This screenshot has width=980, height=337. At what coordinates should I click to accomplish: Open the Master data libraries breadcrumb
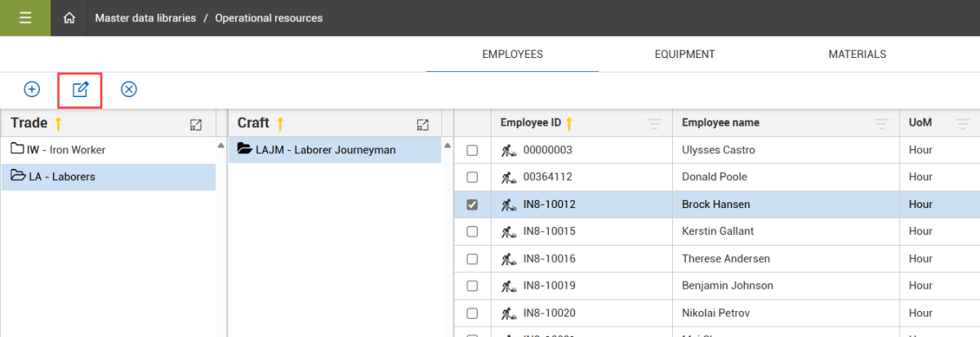coord(145,18)
